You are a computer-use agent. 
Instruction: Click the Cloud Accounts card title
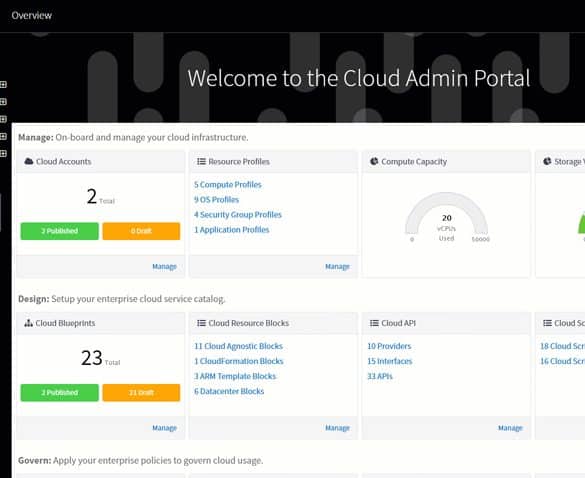63,162
